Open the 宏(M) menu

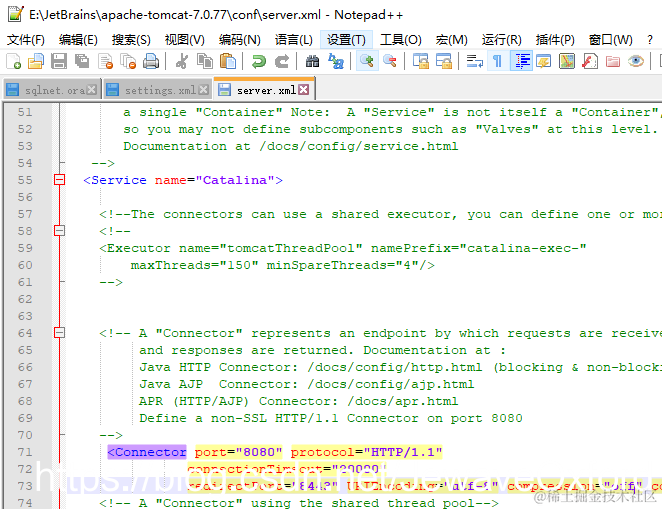[451, 40]
